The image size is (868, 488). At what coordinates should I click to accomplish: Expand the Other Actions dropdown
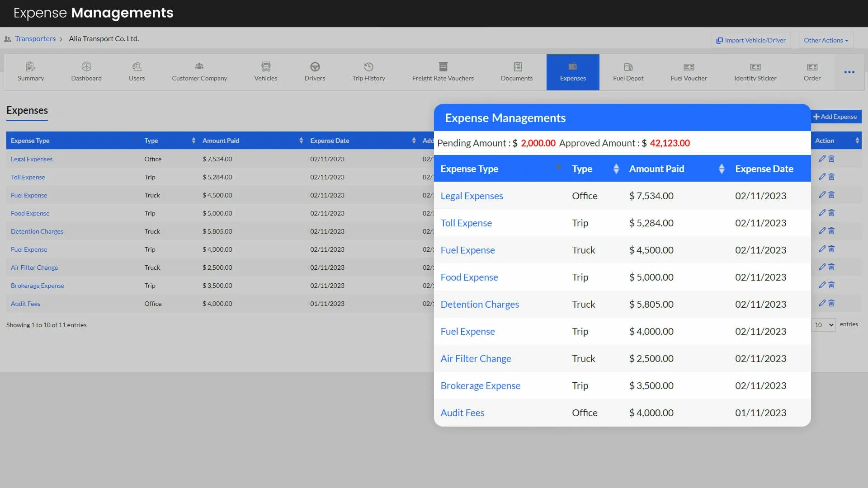[826, 40]
